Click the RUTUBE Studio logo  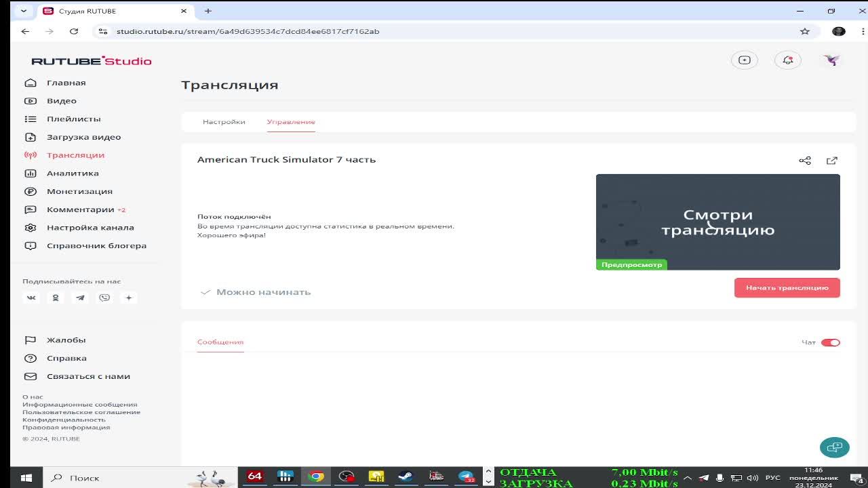[92, 61]
